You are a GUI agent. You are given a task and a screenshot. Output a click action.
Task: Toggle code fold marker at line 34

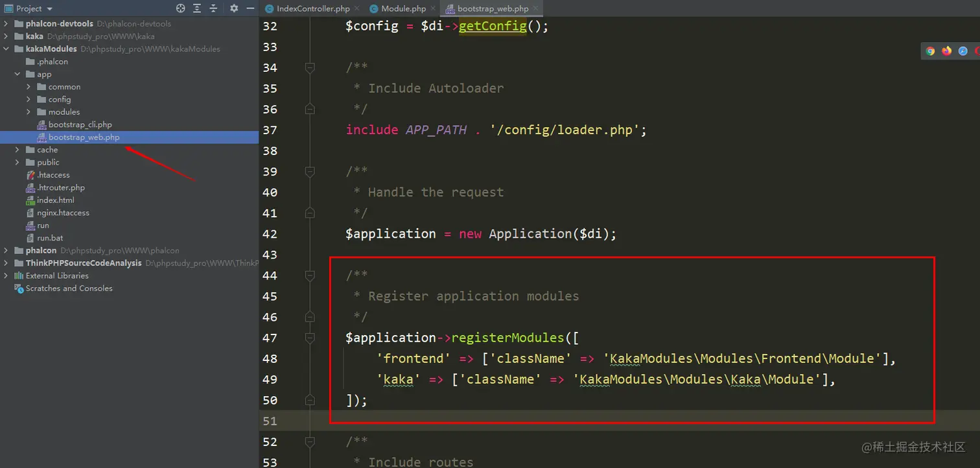(310, 67)
